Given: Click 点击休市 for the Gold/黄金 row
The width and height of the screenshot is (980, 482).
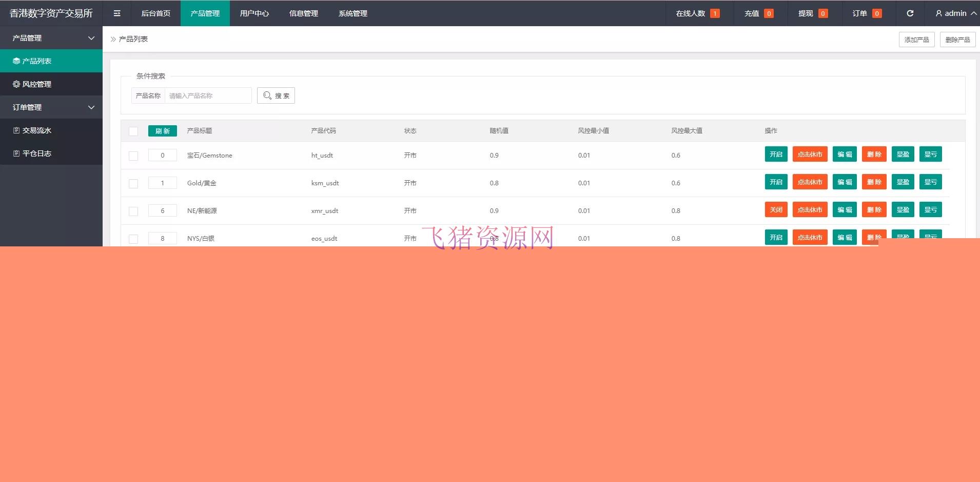Looking at the screenshot, I should click(x=810, y=182).
